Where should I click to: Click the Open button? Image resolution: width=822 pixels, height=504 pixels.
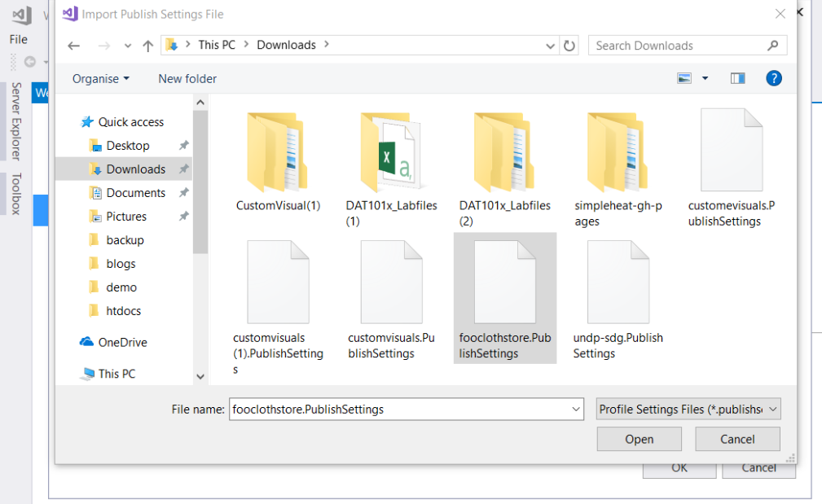(639, 439)
